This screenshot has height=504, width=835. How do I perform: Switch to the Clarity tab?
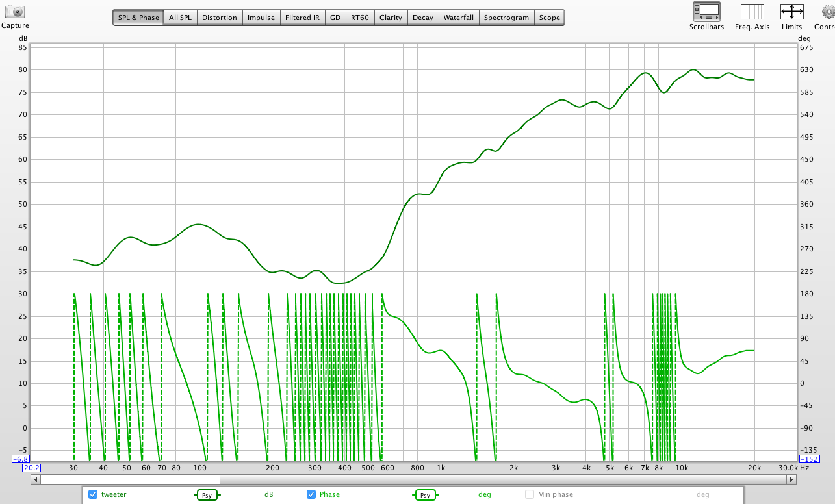(x=391, y=18)
